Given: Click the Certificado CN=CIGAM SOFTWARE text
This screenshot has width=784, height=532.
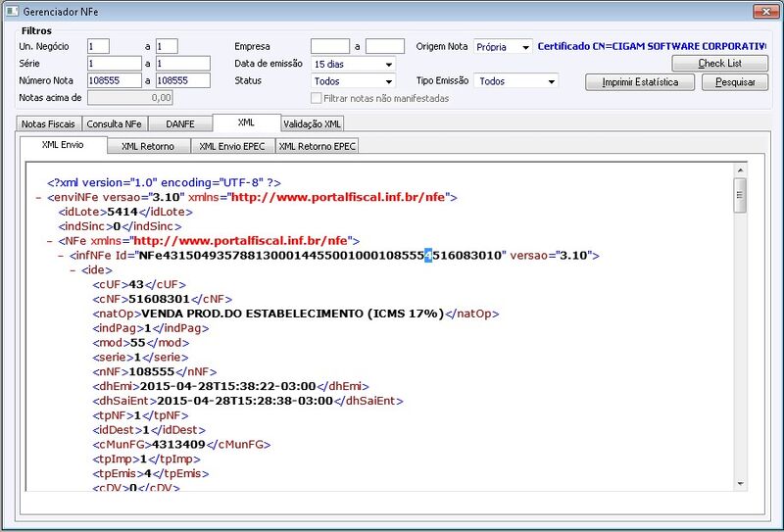Looking at the screenshot, I should point(652,46).
